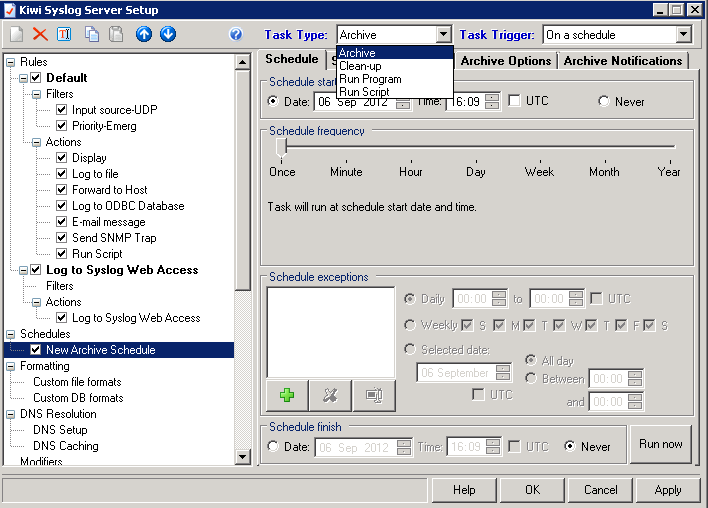This screenshot has width=708, height=508.
Task: Click the Rename item toolbar icon
Action: 64,34
